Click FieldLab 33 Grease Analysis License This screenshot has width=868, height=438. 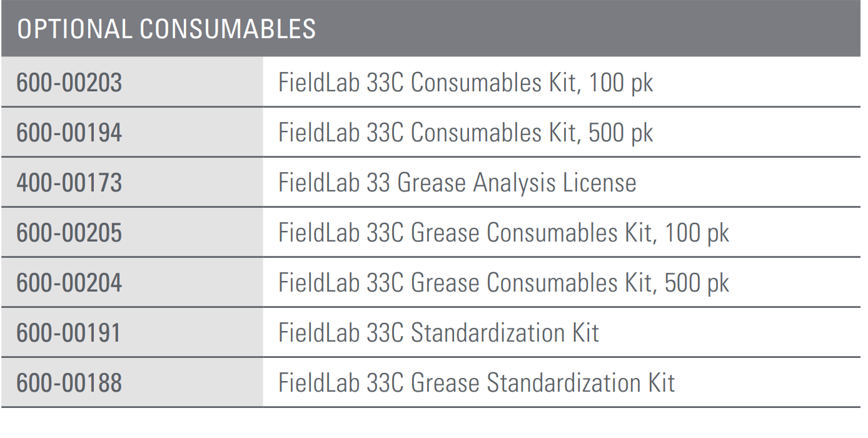point(458,183)
